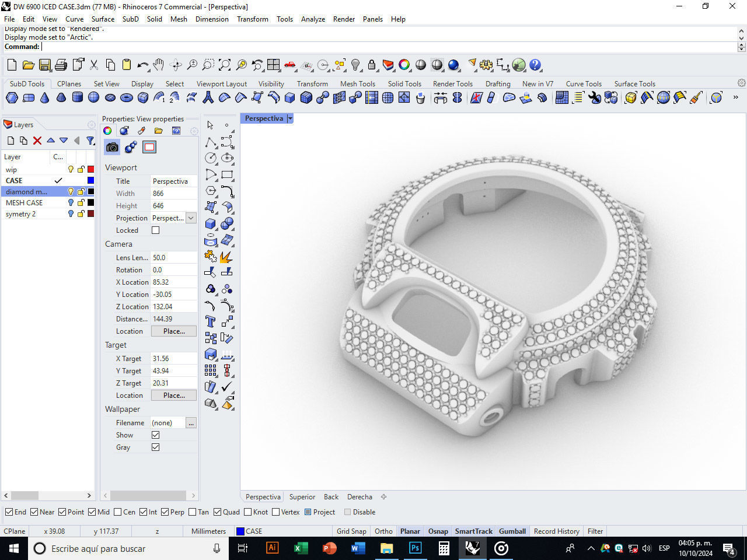Viewport: 747px width, 560px height.
Task: Create a new file with New icon
Action: pyautogui.click(x=12, y=65)
